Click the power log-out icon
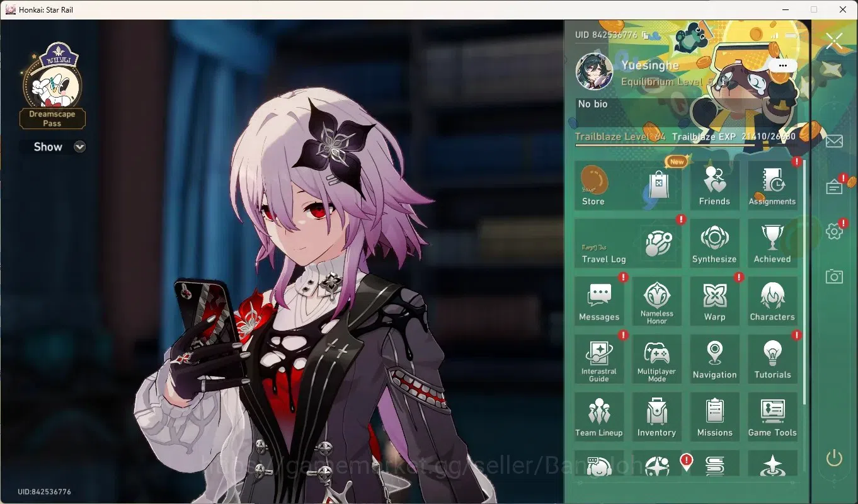858x504 pixels. tap(834, 458)
